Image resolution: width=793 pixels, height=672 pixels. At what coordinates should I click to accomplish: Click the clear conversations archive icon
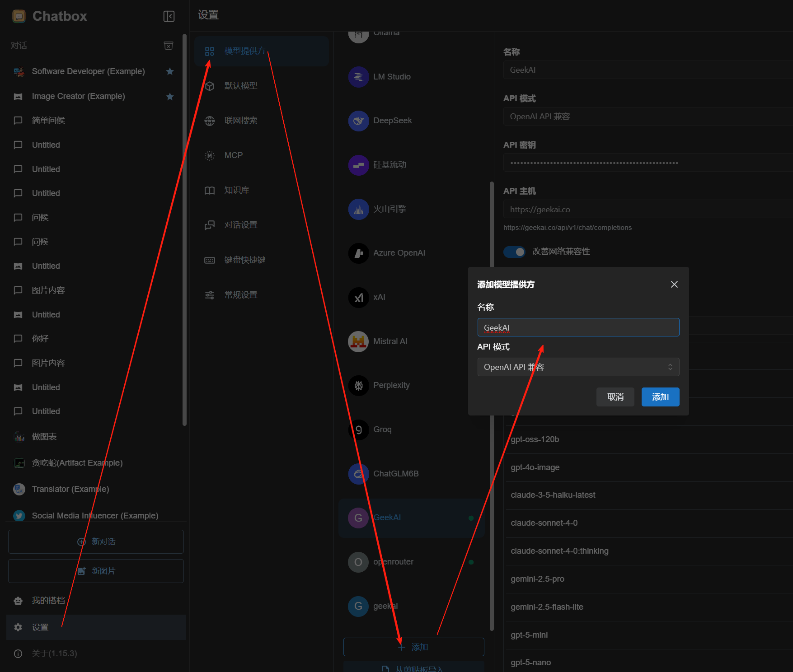point(169,46)
